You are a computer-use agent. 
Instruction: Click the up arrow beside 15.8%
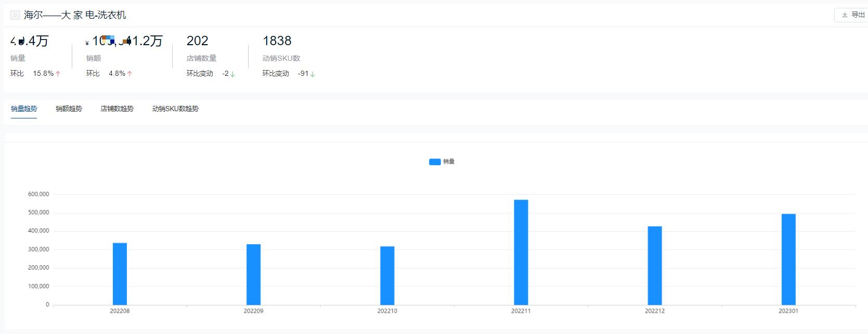(58, 74)
